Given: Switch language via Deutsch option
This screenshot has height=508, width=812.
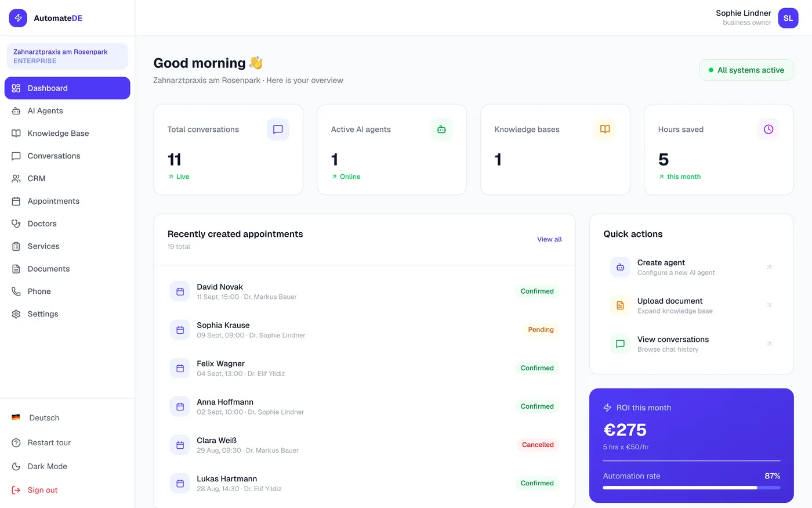Looking at the screenshot, I should [x=67, y=417].
